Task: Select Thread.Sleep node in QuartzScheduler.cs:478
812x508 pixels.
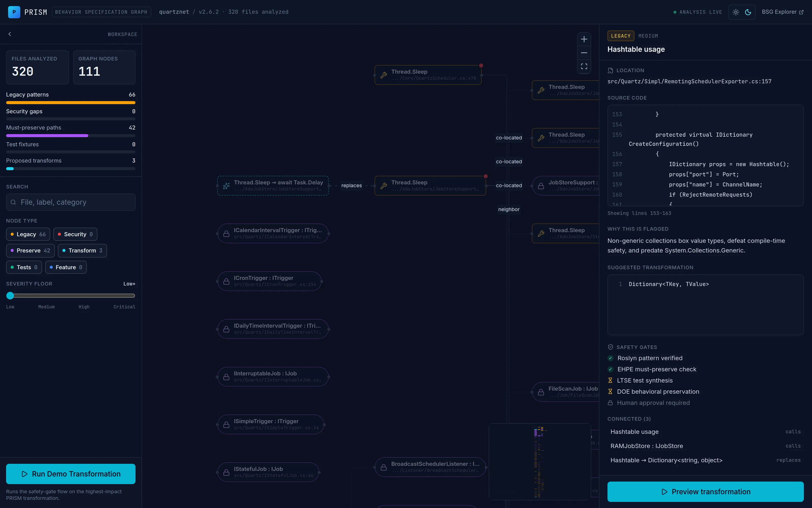Action: (428, 75)
